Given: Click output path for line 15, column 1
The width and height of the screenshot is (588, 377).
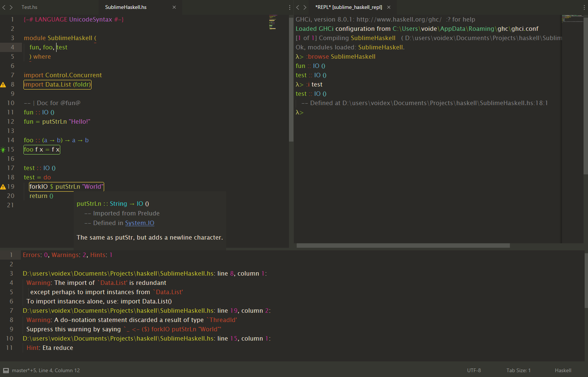Looking at the screenshot, I should (x=147, y=338).
